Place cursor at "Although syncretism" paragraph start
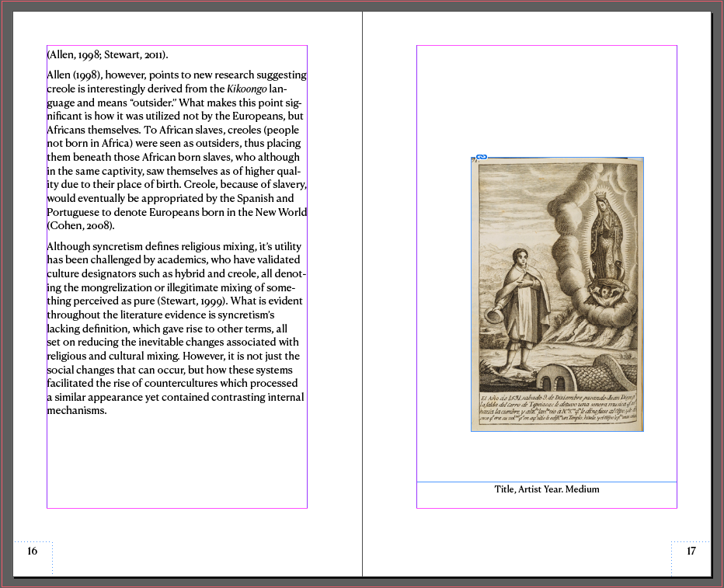Viewport: 724px width, 588px height. pos(48,247)
